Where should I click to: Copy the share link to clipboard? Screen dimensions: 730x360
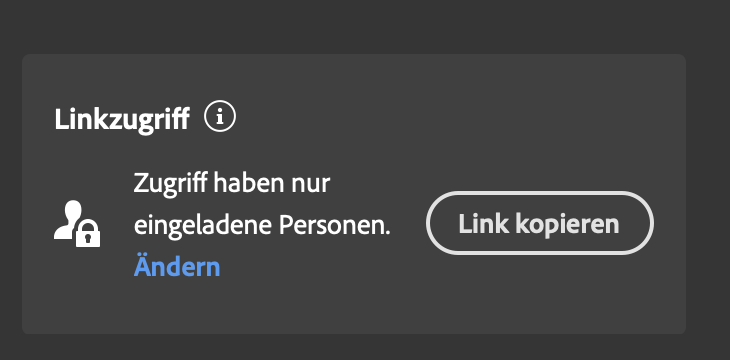coord(540,223)
